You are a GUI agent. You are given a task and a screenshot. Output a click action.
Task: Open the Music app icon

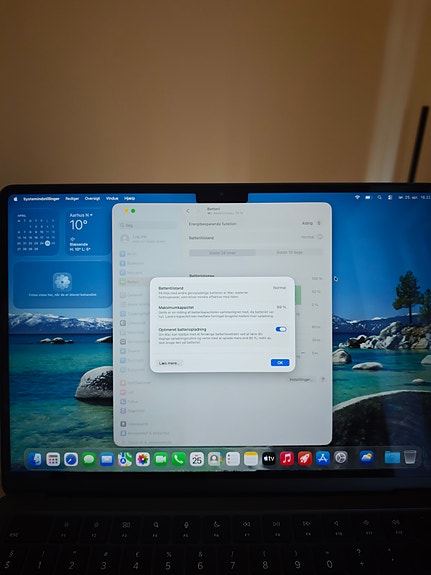[287, 458]
